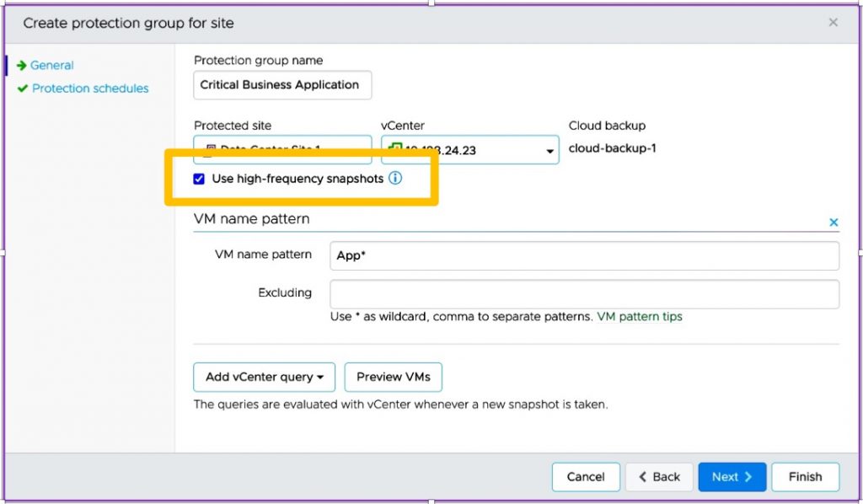Viewport: 863px width, 504px height.
Task: Focus the Protection group name field
Action: click(282, 85)
